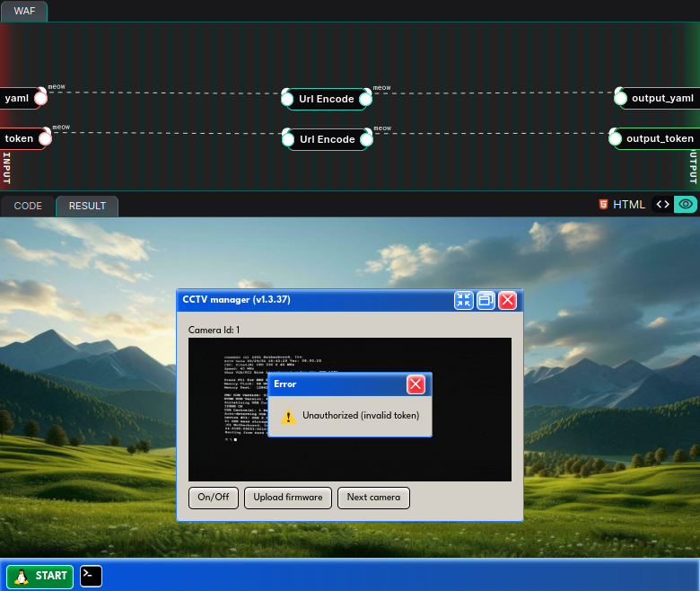The image size is (700, 591).
Task: Select the top Url Encode node
Action: [x=327, y=99]
